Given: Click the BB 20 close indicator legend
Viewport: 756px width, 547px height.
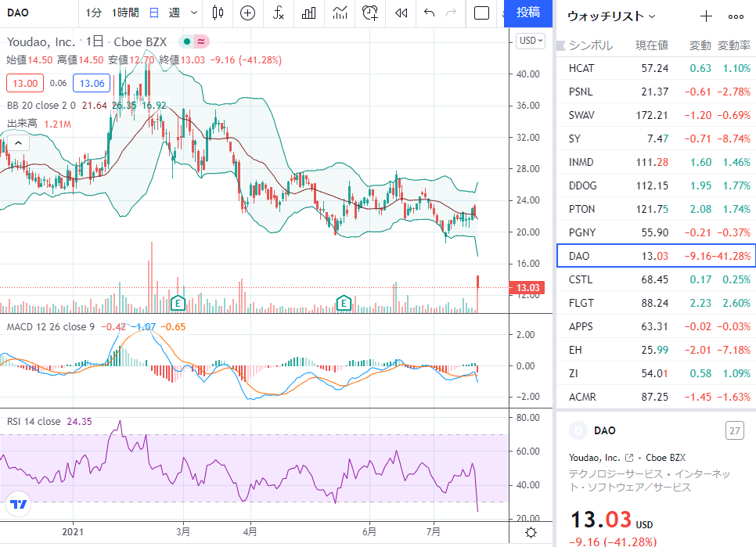Looking at the screenshot, I should coord(41,106).
